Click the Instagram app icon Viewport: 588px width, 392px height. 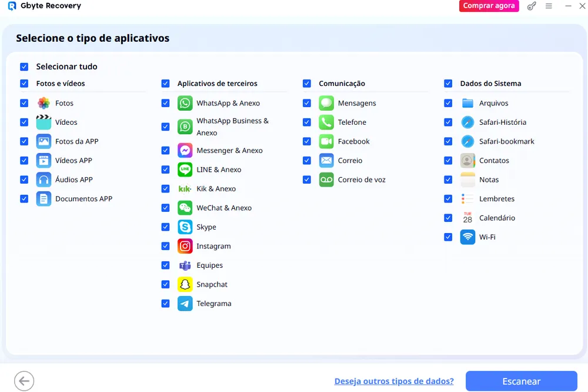tap(185, 246)
